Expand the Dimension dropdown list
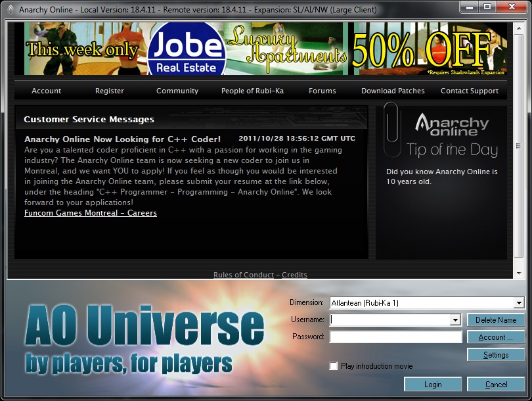This screenshot has height=401, width=532. 519,303
